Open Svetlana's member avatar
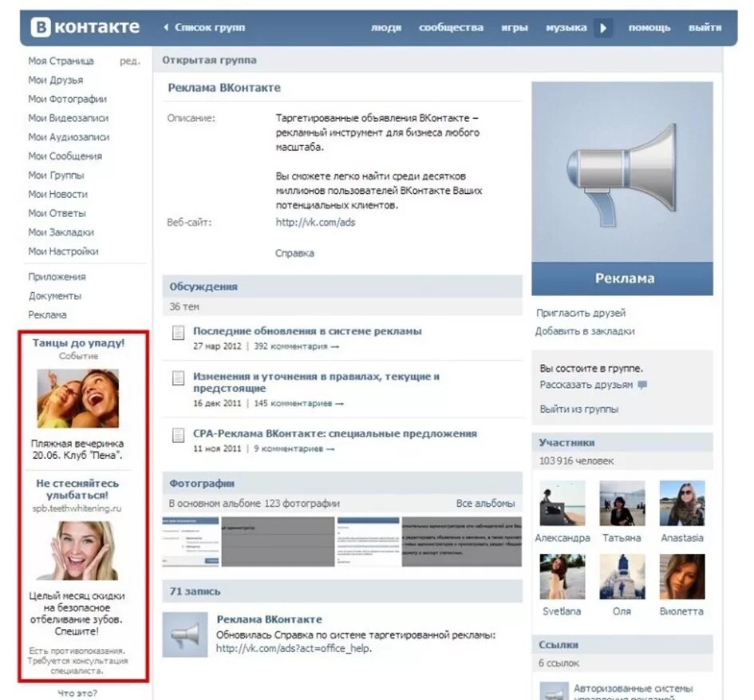This screenshot has width=754, height=700. coord(563,576)
